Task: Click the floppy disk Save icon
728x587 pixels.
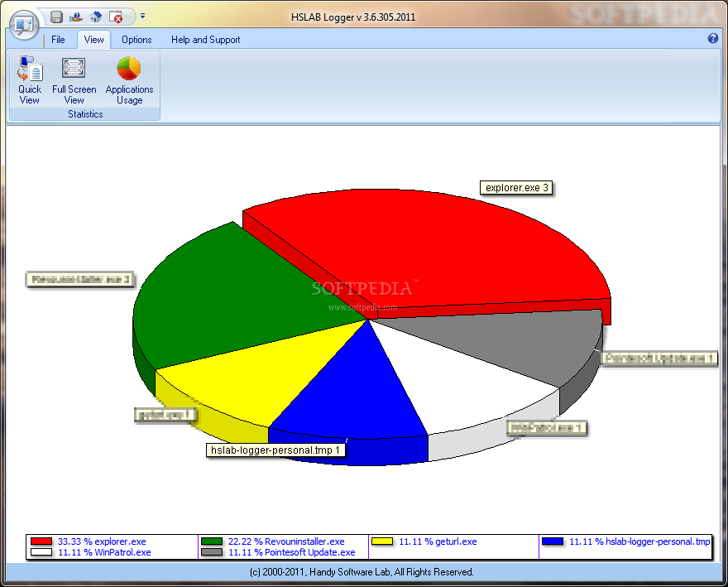Action: point(56,17)
